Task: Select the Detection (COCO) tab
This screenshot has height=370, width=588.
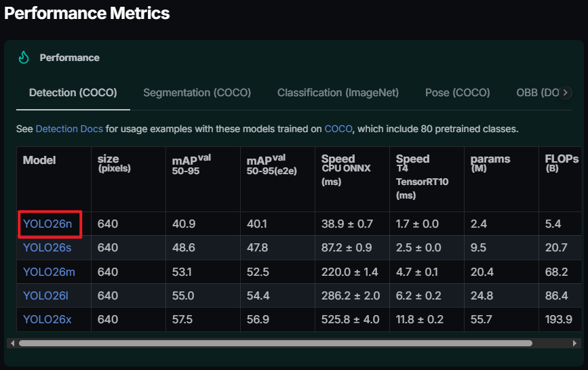Action: 73,93
